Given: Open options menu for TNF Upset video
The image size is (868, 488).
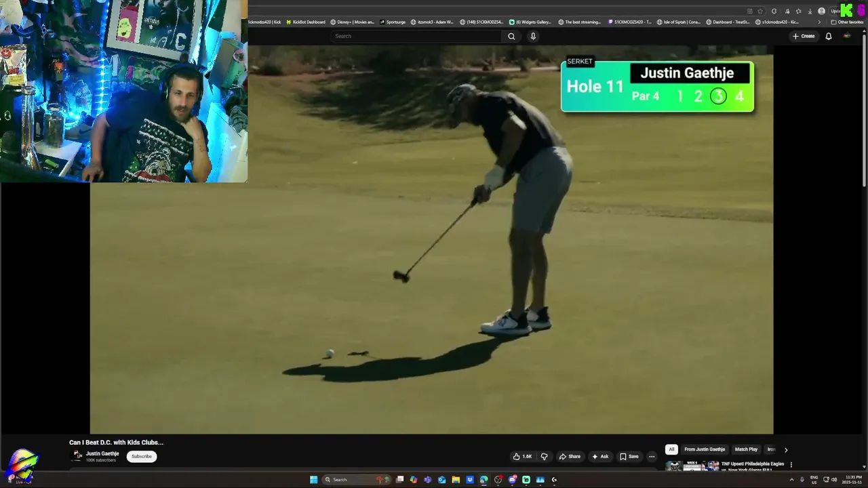Looking at the screenshot, I should [791, 465].
